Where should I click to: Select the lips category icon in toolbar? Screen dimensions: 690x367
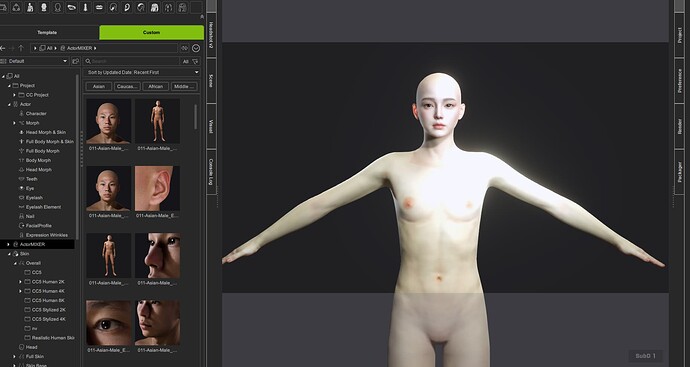99,7
